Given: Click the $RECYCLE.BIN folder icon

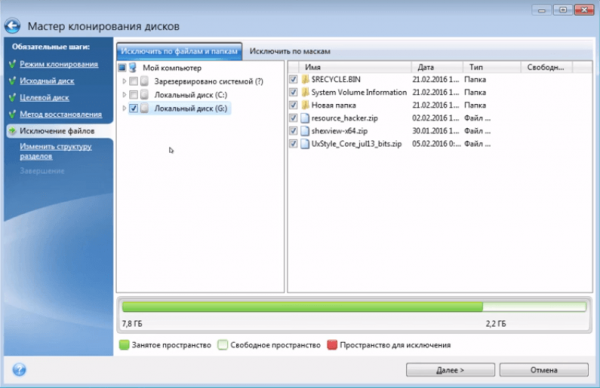Looking at the screenshot, I should tap(305, 79).
